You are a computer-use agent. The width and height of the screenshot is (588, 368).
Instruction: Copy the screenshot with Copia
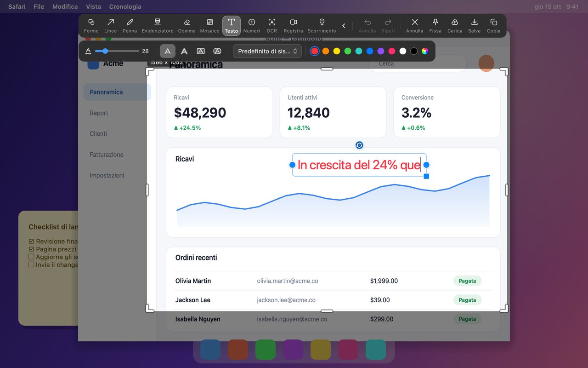[x=494, y=26]
